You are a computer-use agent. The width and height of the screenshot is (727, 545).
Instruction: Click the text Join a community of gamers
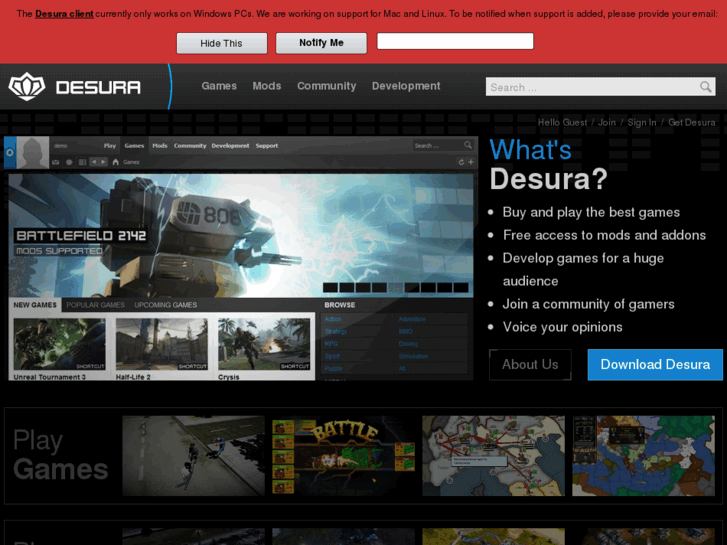588,304
